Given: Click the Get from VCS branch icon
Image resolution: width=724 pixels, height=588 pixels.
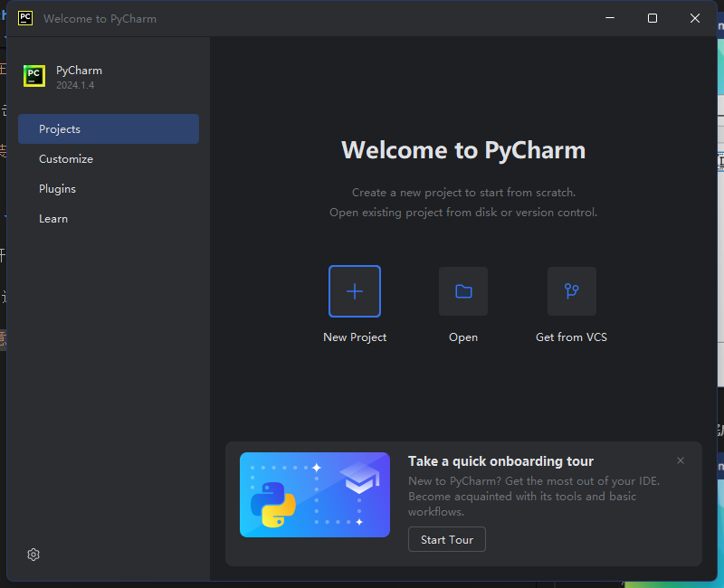Looking at the screenshot, I should [571, 291].
